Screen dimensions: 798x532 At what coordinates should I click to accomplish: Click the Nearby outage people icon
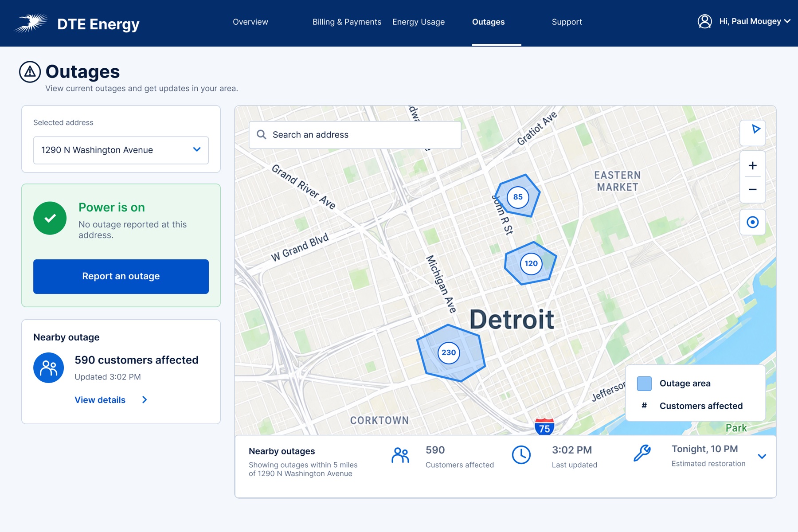[49, 368]
